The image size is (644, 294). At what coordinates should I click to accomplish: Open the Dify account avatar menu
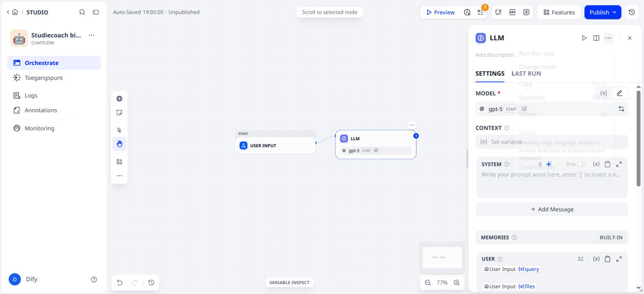click(x=15, y=279)
